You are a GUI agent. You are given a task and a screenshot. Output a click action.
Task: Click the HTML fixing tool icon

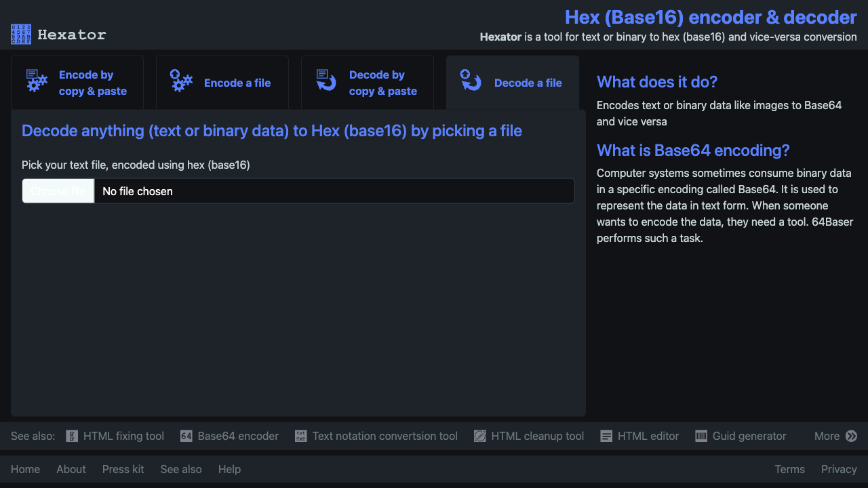[x=72, y=436]
